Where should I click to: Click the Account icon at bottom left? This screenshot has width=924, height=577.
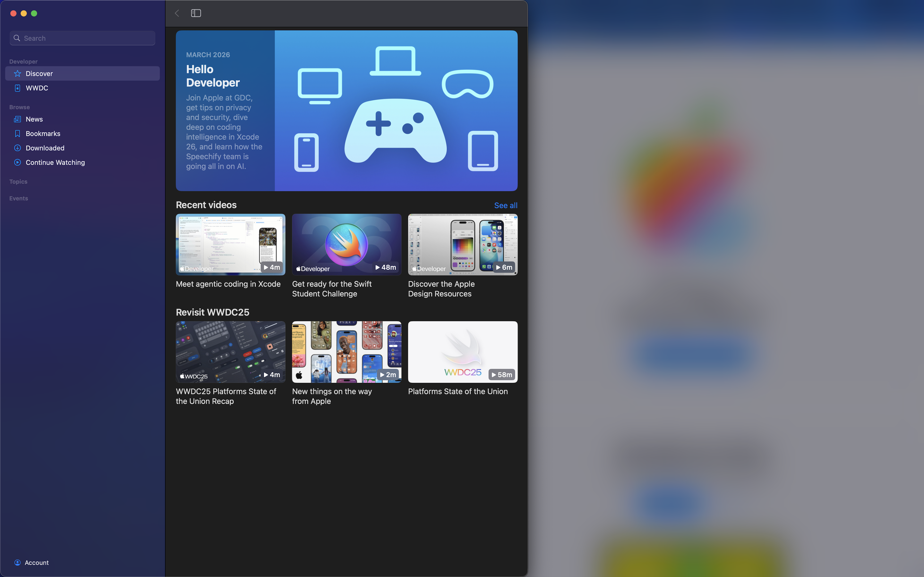tap(17, 562)
